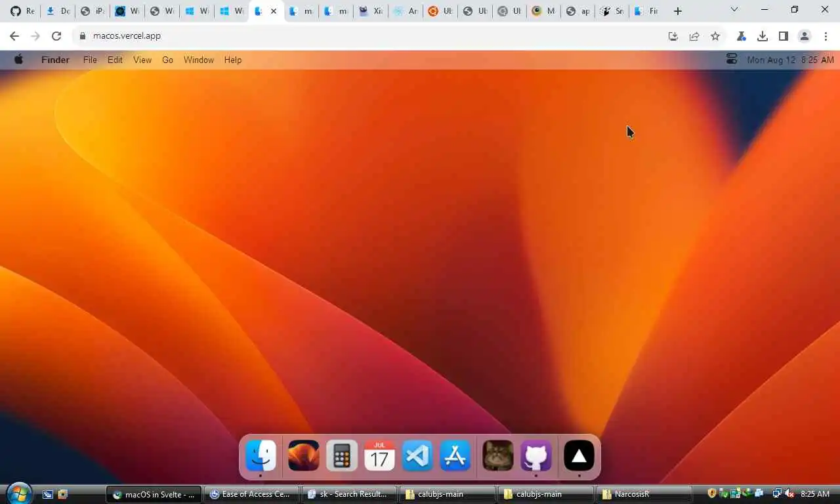This screenshot has width=840, height=504.
Task: Click the network tray icon
Action: [x=777, y=493]
